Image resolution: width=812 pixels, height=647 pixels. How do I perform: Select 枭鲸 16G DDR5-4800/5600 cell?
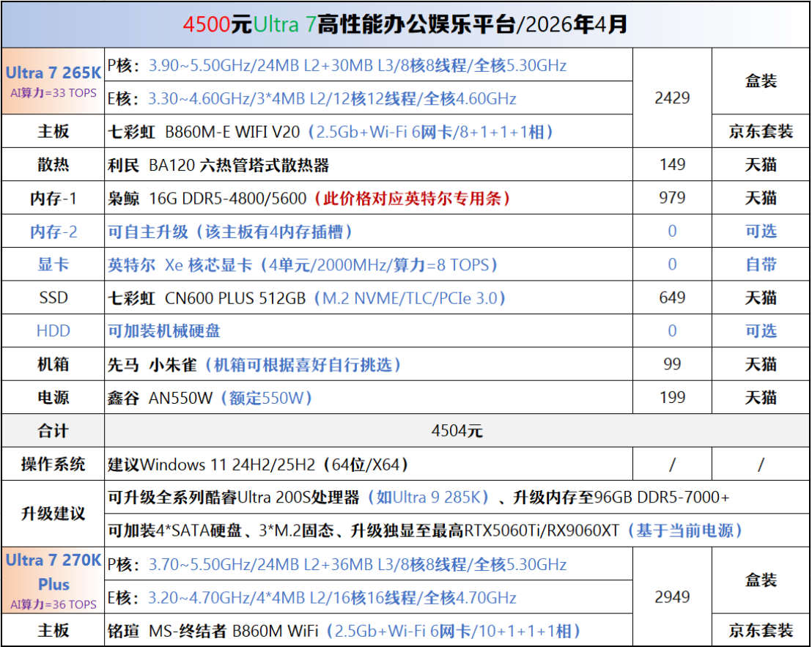(369, 199)
